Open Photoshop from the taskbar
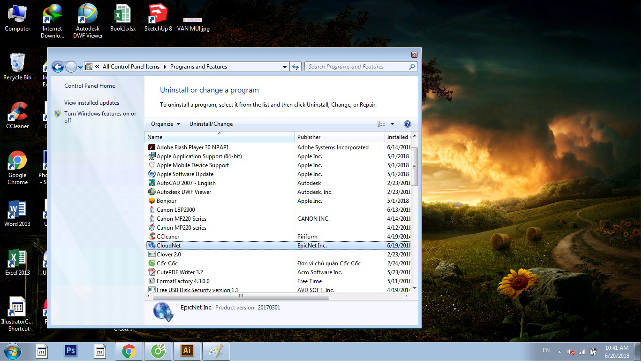This screenshot has width=644, height=363. 71,351
